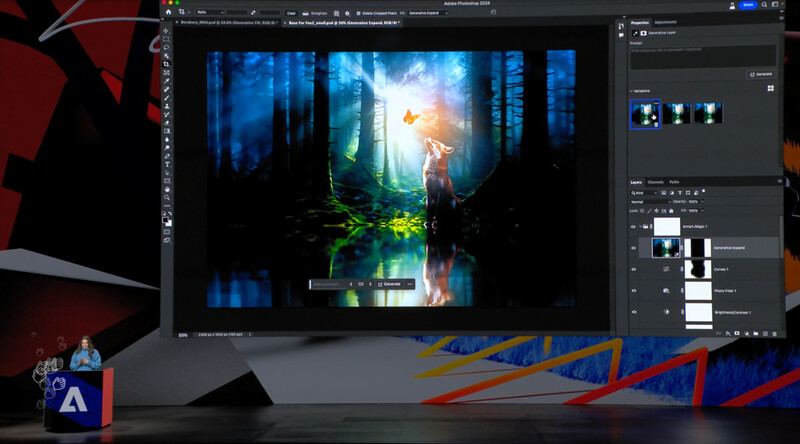Open the Kind filter dropdown in Layers
This screenshot has width=800, height=444.
click(644, 193)
